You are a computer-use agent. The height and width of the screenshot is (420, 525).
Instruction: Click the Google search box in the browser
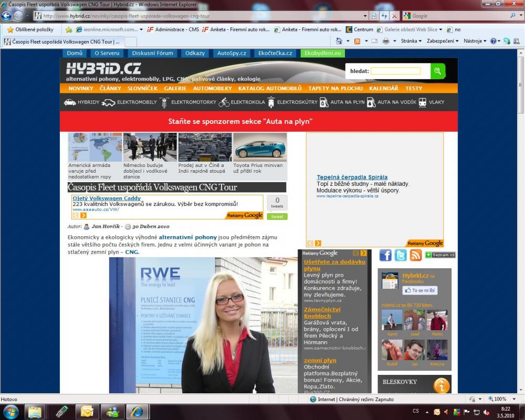point(459,16)
